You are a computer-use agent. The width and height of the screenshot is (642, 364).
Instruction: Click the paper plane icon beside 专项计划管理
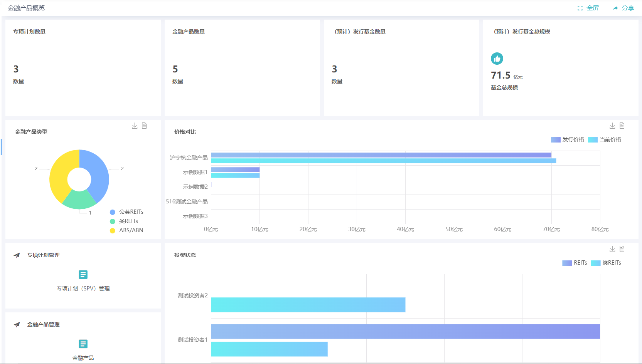coord(17,255)
